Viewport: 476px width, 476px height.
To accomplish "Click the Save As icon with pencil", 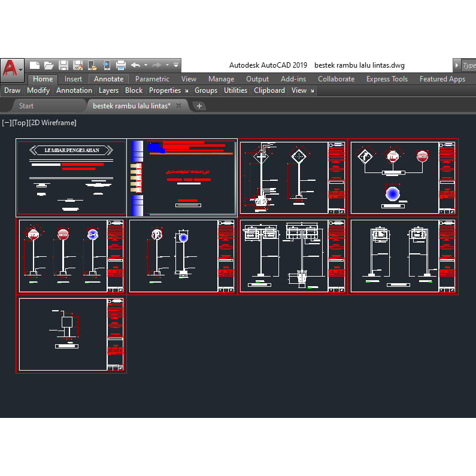I will click(x=78, y=65).
